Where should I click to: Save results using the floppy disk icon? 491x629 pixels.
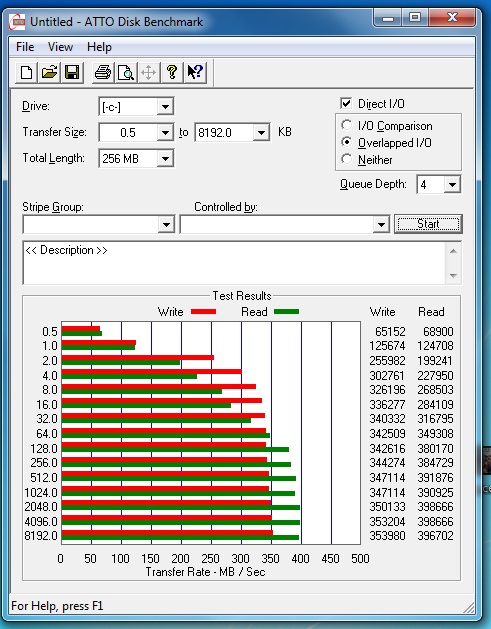click(72, 73)
